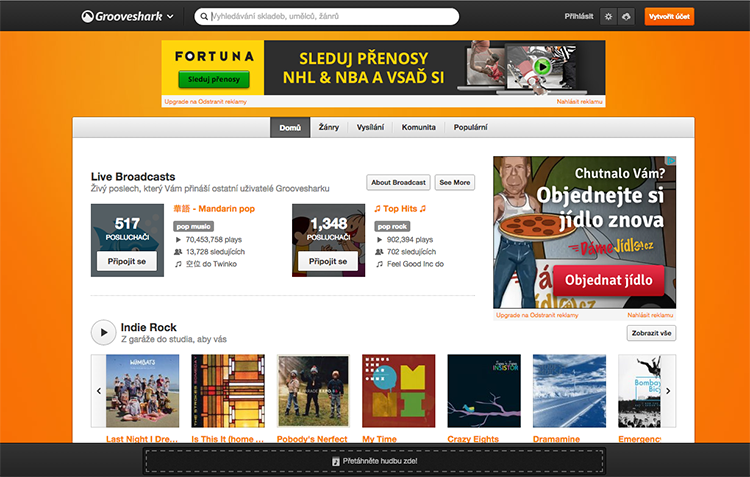Go to previous albums with left arrow

pyautogui.click(x=99, y=391)
